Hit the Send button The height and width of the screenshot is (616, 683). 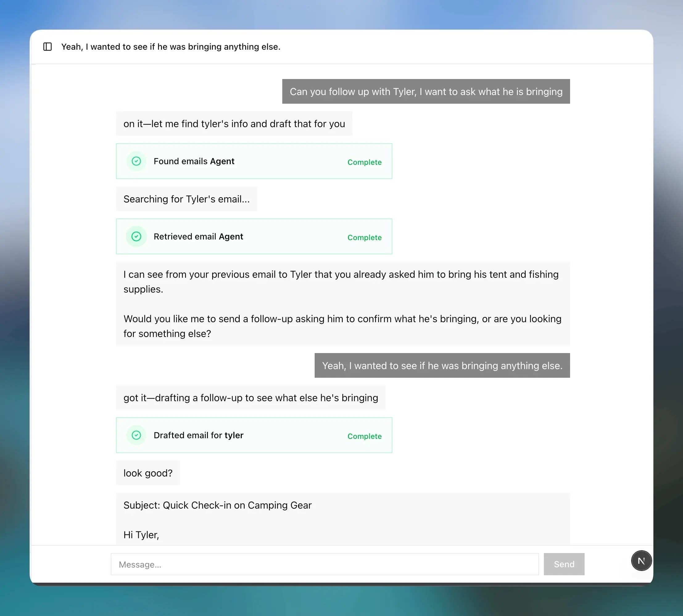[x=564, y=564]
